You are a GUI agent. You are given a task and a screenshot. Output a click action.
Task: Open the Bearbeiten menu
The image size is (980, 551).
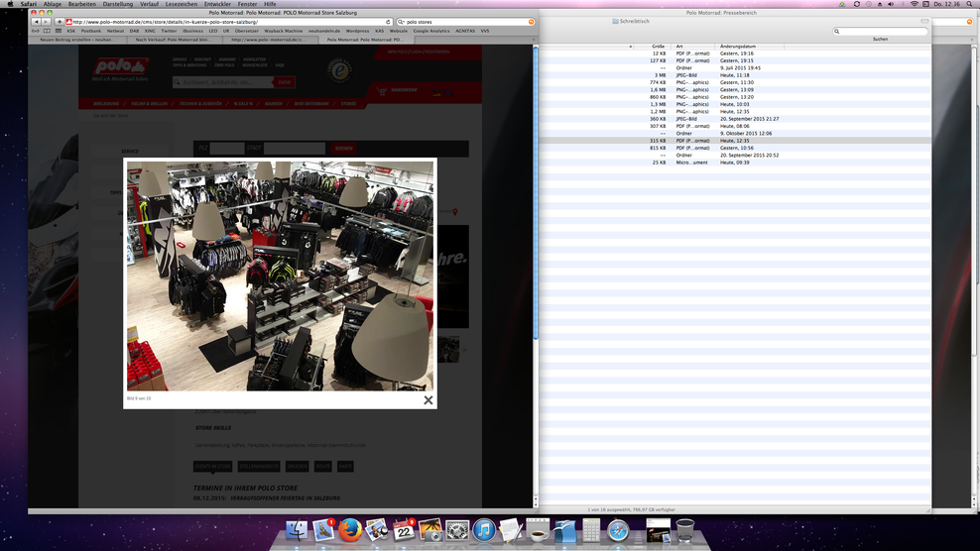pos(82,4)
